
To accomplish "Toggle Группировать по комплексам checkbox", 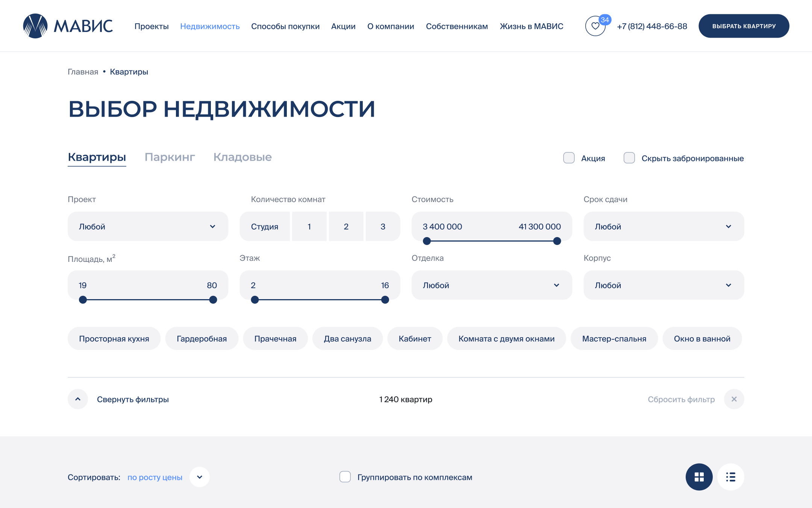I will pyautogui.click(x=345, y=477).
